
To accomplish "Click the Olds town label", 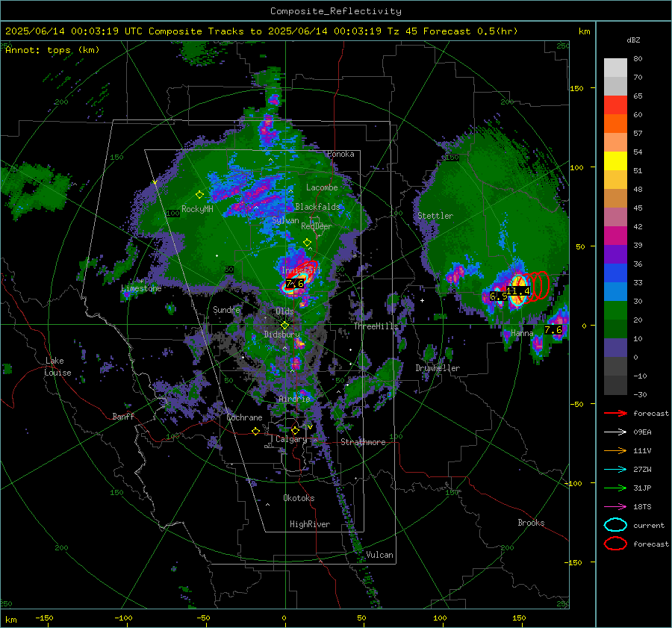I will [x=284, y=311].
